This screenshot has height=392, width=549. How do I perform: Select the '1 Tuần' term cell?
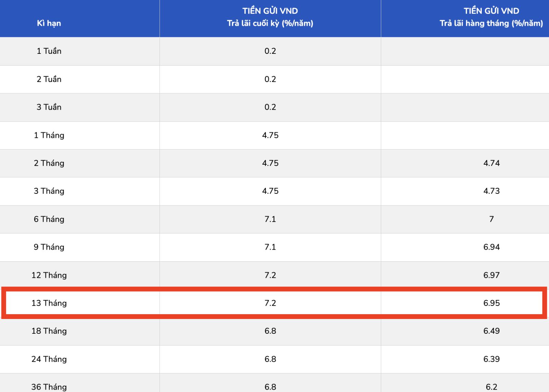(x=49, y=51)
